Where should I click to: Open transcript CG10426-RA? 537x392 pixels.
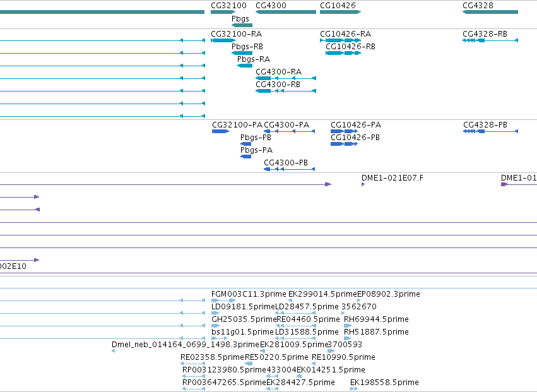[346, 34]
